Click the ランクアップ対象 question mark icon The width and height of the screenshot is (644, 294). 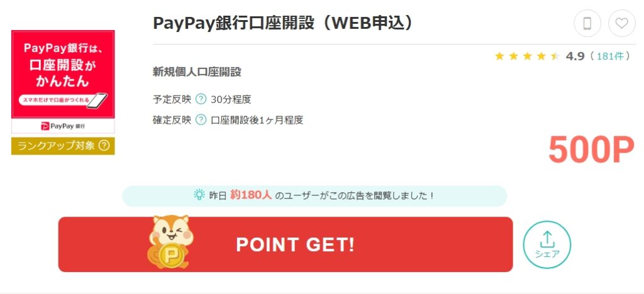coord(104,146)
